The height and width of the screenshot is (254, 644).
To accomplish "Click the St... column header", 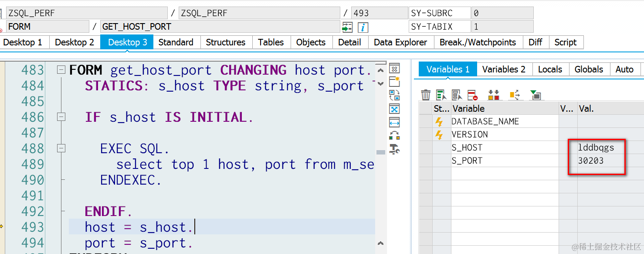I will click(x=441, y=109).
